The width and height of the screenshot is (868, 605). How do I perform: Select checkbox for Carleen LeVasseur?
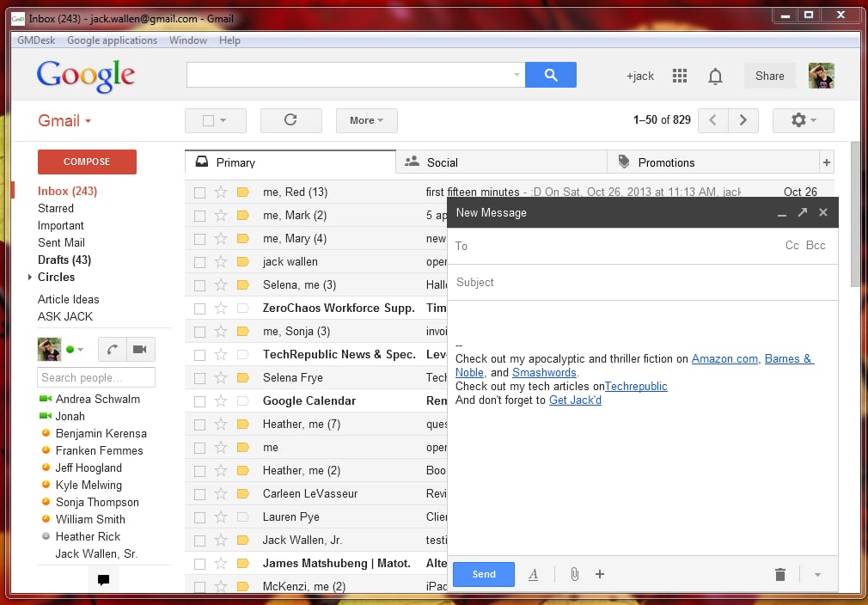[x=200, y=494]
